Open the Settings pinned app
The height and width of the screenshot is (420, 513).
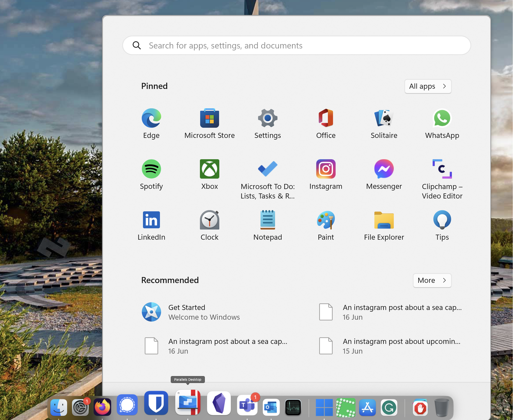tap(268, 124)
